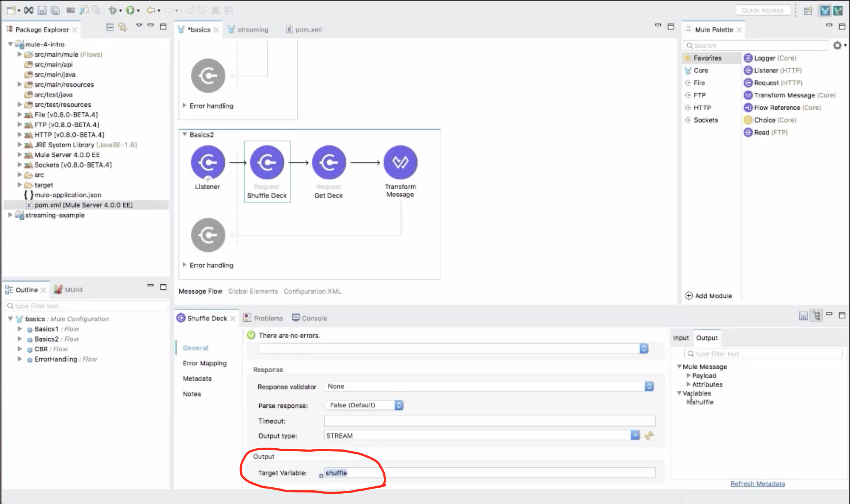Click the Save icon in the top toolbar
The width and height of the screenshot is (850, 504).
42,10
